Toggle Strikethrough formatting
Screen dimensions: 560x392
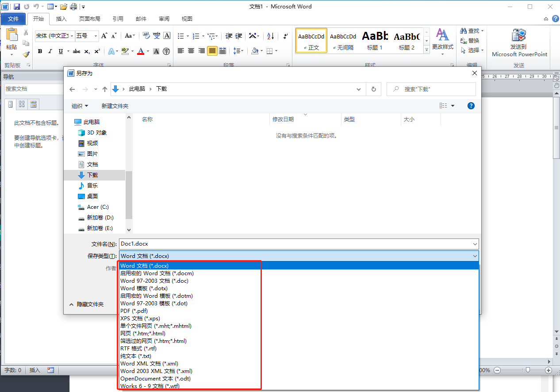coord(76,51)
